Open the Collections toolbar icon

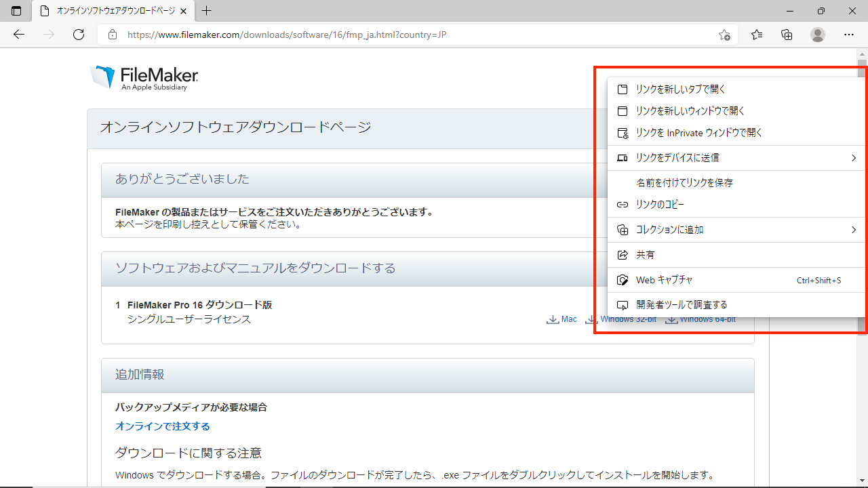(787, 35)
